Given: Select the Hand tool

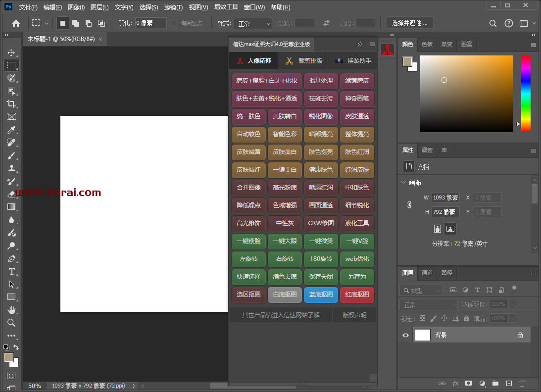Looking at the screenshot, I should pyautogui.click(x=11, y=310).
